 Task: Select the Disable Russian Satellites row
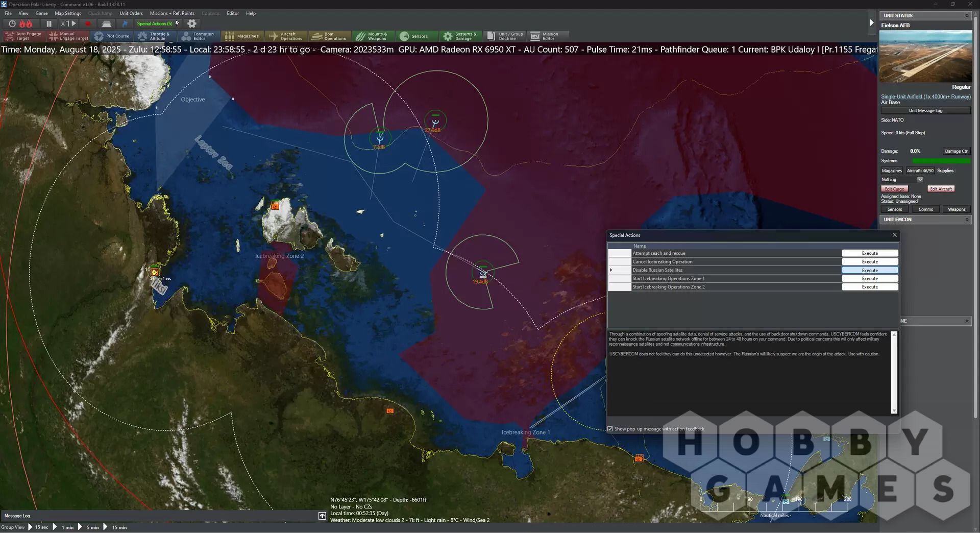(736, 270)
